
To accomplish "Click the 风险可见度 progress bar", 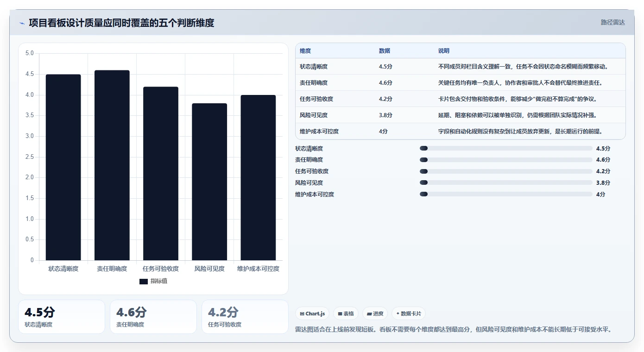I will click(x=506, y=183).
